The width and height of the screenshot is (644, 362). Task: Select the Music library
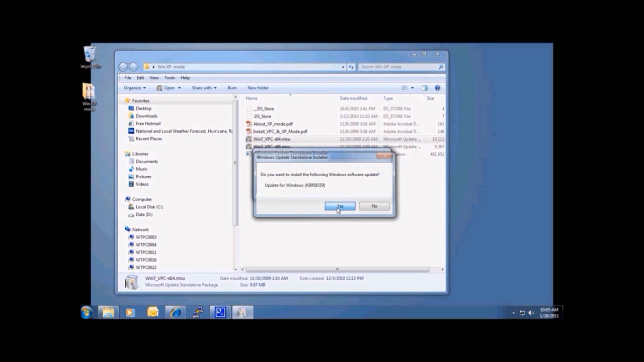point(141,169)
